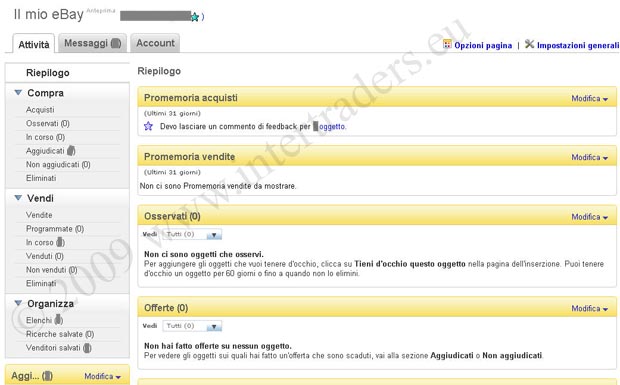Image resolution: width=620 pixels, height=385 pixels.
Task: Click 'Non ci sono Promemoria vendite da mostrare.' text
Action: (x=218, y=186)
